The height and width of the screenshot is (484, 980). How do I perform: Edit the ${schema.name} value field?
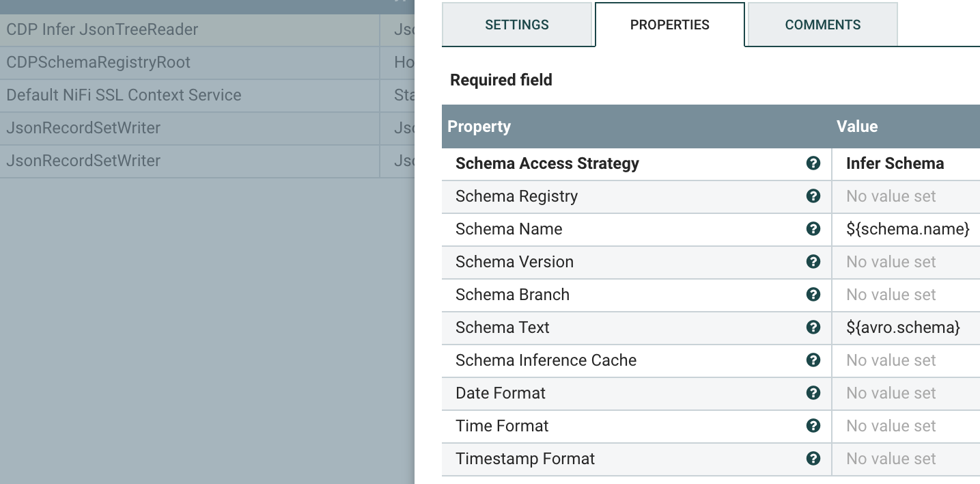[x=907, y=229]
